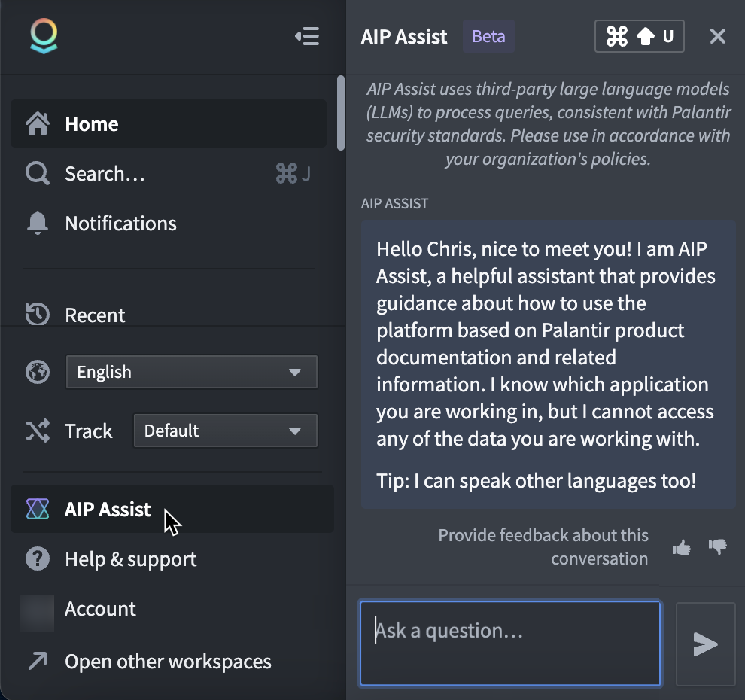This screenshot has height=700, width=745.
Task: Open the English language dropdown
Action: (191, 371)
